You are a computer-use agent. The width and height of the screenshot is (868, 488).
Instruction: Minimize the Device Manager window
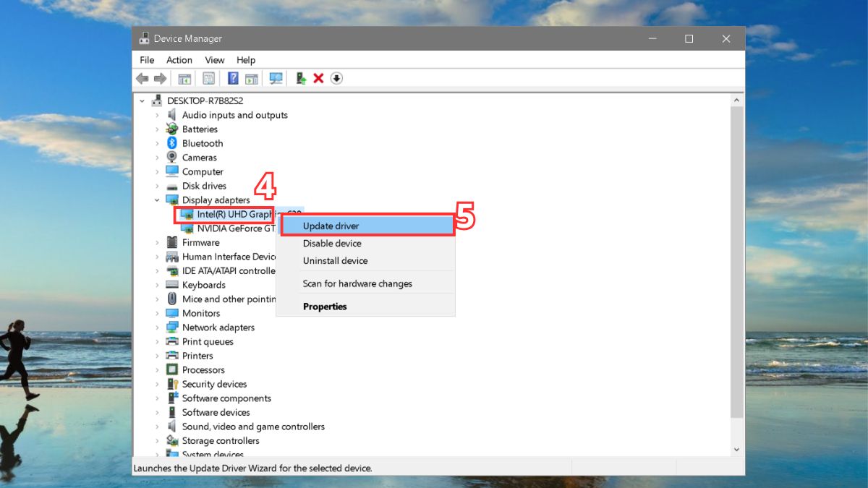pos(652,39)
